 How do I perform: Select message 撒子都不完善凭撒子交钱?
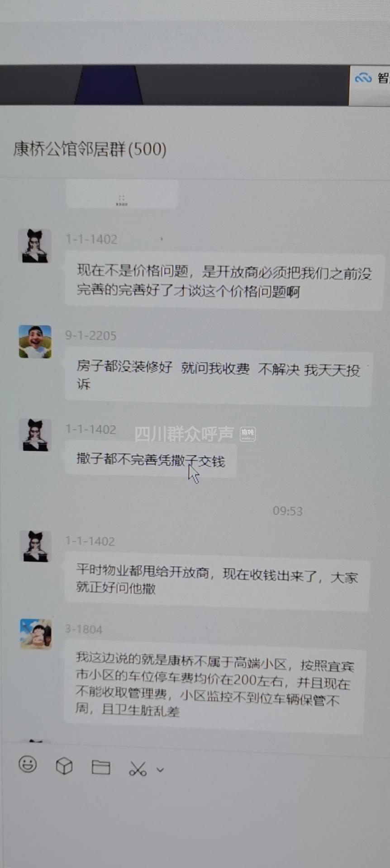[151, 461]
